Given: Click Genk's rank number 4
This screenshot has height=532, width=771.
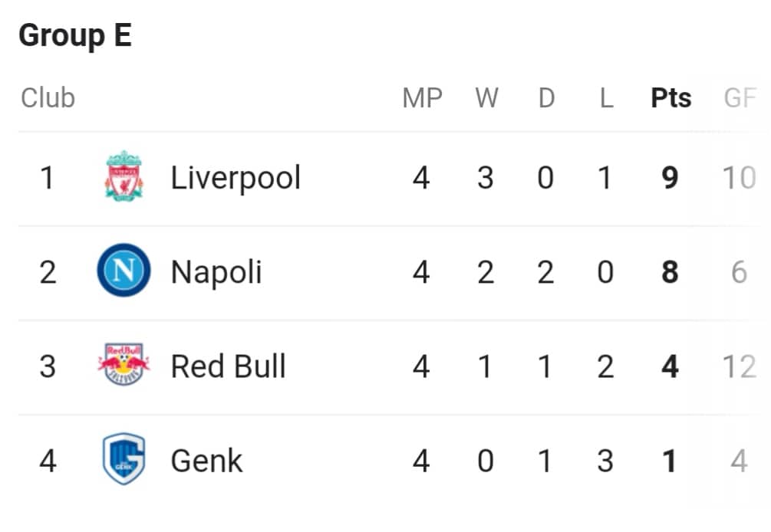Looking at the screenshot, I should (x=48, y=461).
